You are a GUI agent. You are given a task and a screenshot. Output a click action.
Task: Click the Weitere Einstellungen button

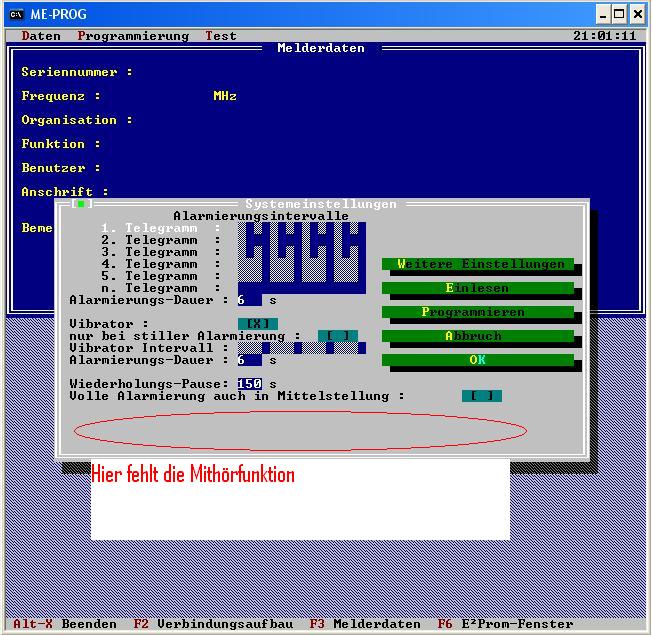point(478,264)
